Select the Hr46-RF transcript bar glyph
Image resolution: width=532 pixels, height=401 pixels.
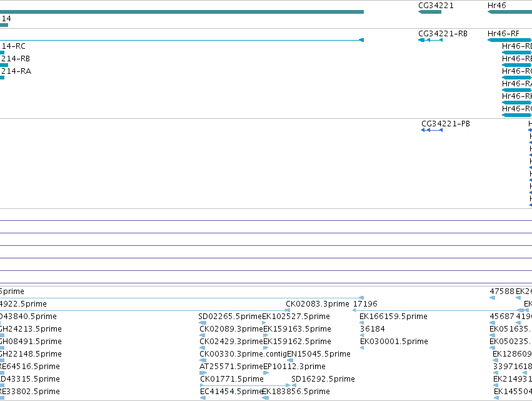click(x=509, y=40)
